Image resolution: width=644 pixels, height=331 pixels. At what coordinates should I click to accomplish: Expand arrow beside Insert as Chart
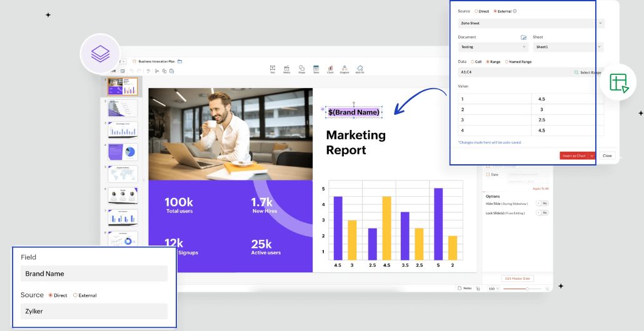pyautogui.click(x=592, y=156)
